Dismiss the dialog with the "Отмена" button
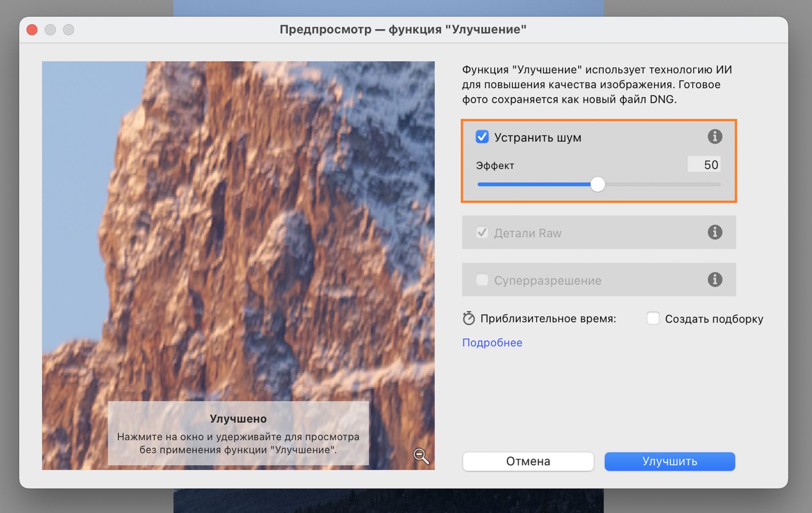 [x=527, y=461]
